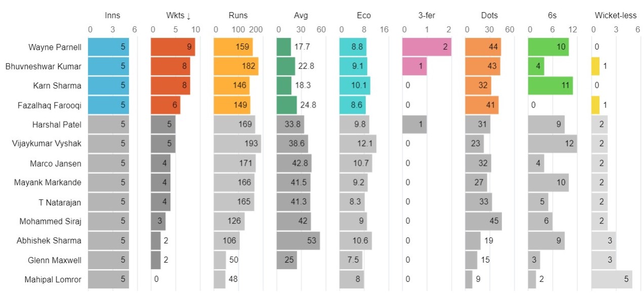The width and height of the screenshot is (644, 293).
Task: Sort table by Inns column header
Action: 112,16
